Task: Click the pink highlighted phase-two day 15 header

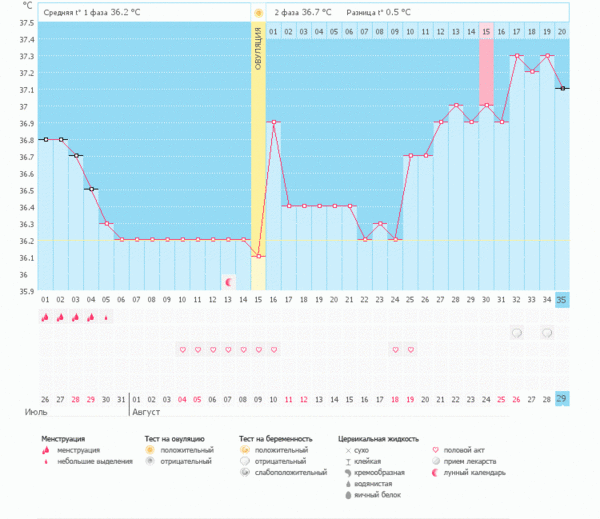Action: point(486,32)
